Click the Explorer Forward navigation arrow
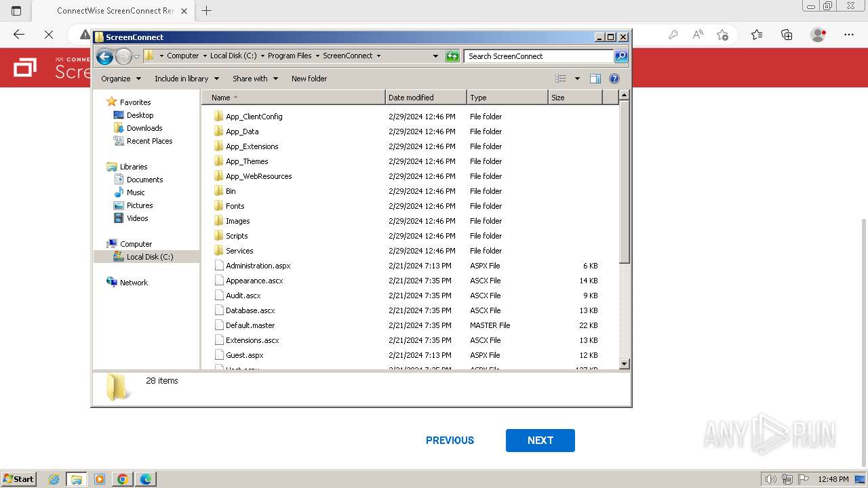Image resolution: width=868 pixels, height=488 pixels. (123, 56)
